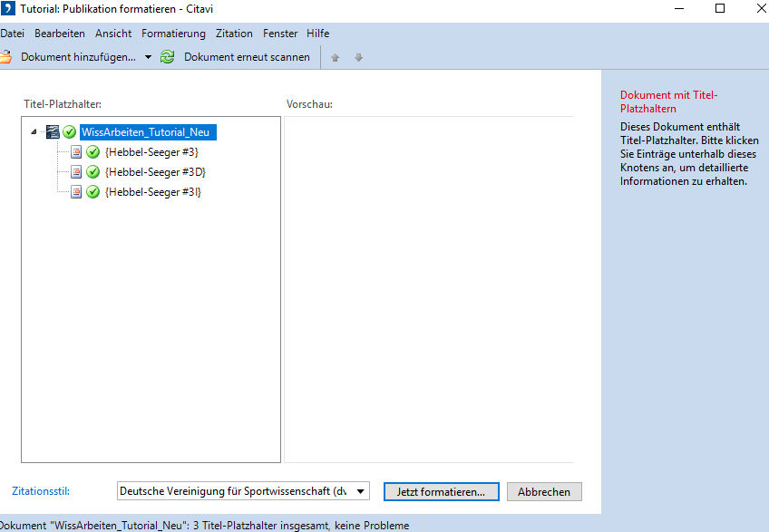Click placeholder icon of {Hebbel-Seeger #3D}
The image size is (769, 532).
(x=76, y=172)
